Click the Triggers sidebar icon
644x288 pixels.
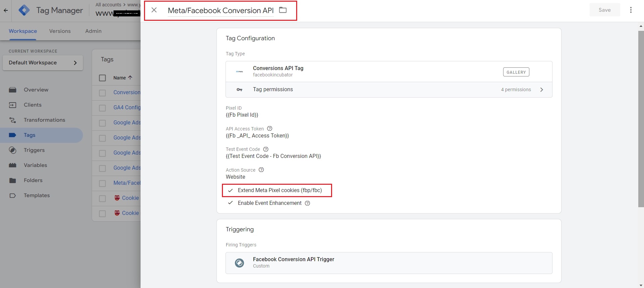(13, 150)
